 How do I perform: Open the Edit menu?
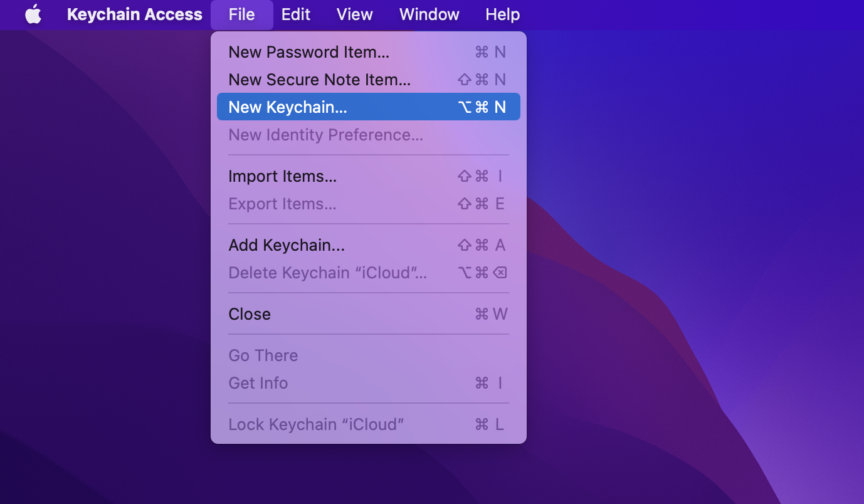tap(296, 14)
